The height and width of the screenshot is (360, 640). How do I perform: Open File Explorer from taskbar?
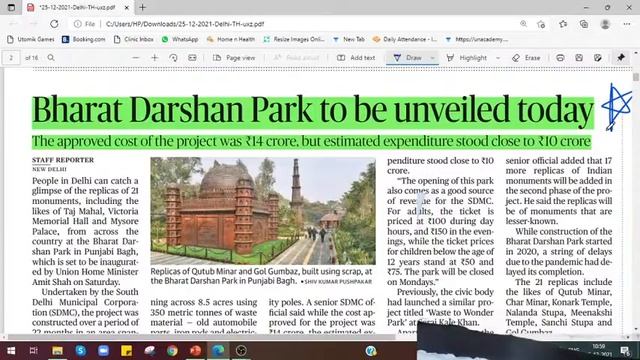tap(58, 351)
